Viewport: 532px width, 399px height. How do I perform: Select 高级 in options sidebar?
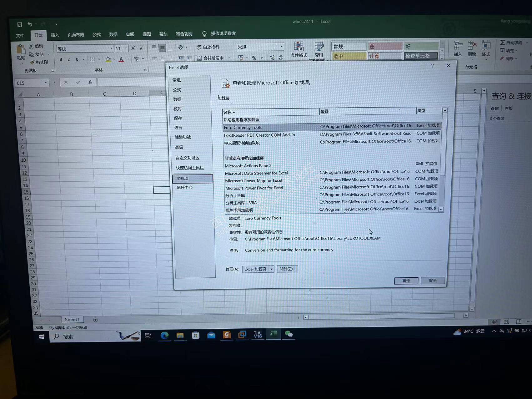[x=179, y=147]
